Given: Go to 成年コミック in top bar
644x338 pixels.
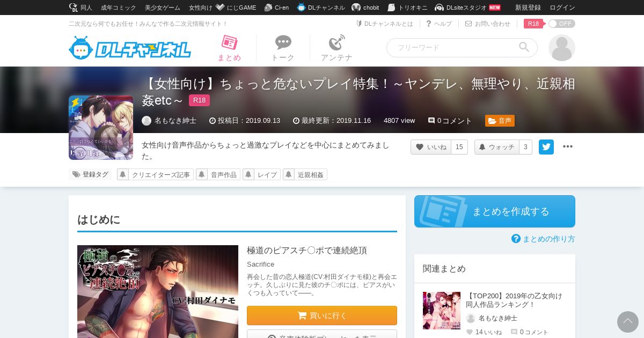Looking at the screenshot, I should point(119,8).
